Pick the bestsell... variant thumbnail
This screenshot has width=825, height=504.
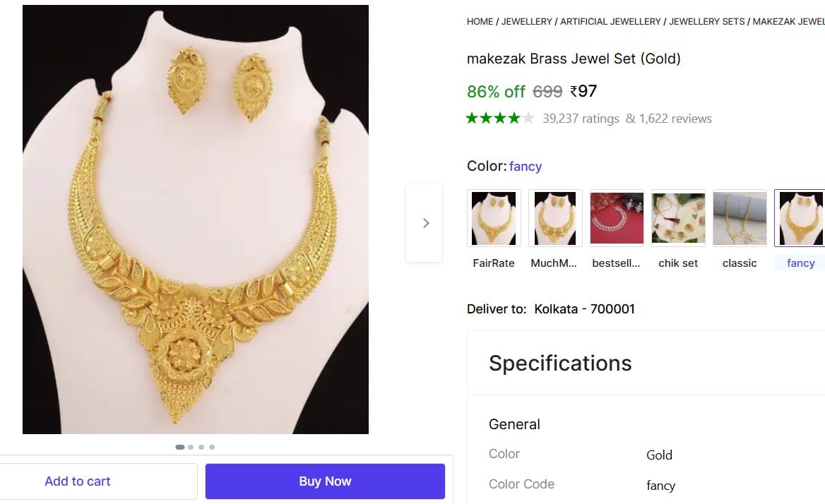point(617,218)
